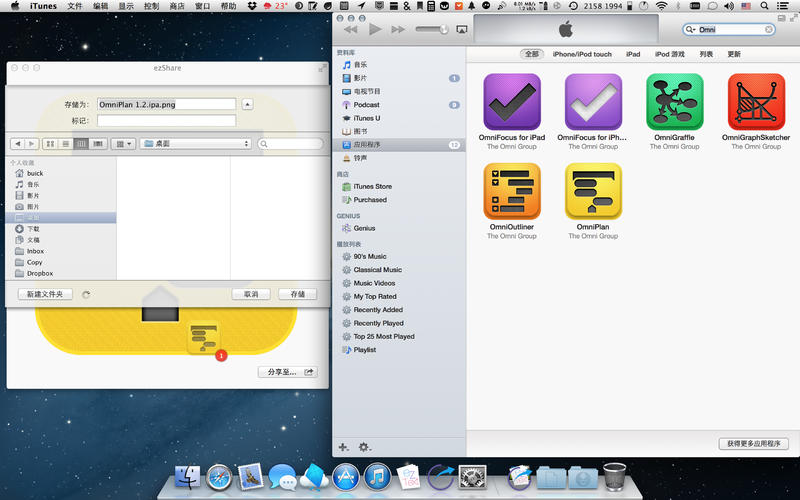
Task: Switch to the 更新 tab
Action: pyautogui.click(x=734, y=54)
